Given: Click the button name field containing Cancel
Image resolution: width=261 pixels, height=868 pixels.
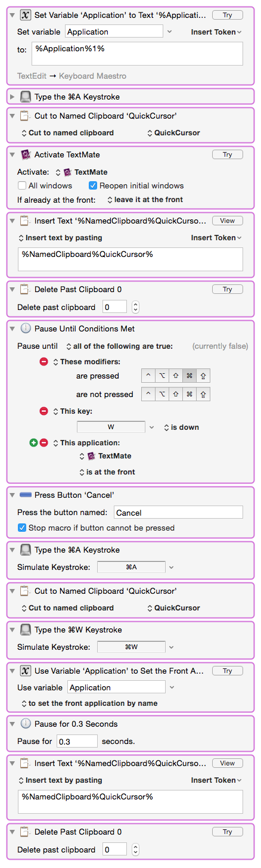Looking at the screenshot, I should (x=178, y=512).
